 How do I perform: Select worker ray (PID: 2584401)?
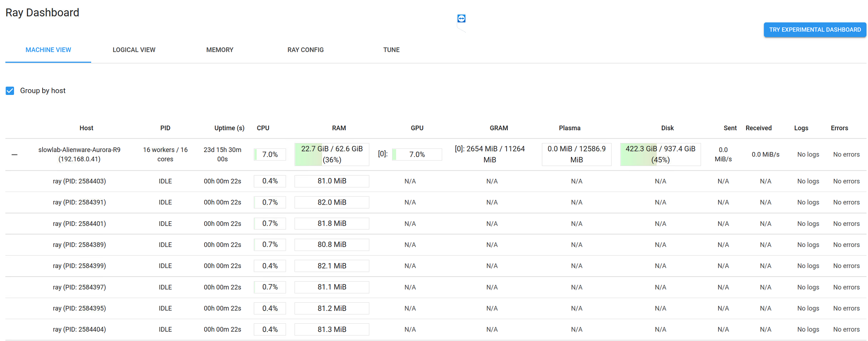tap(79, 224)
